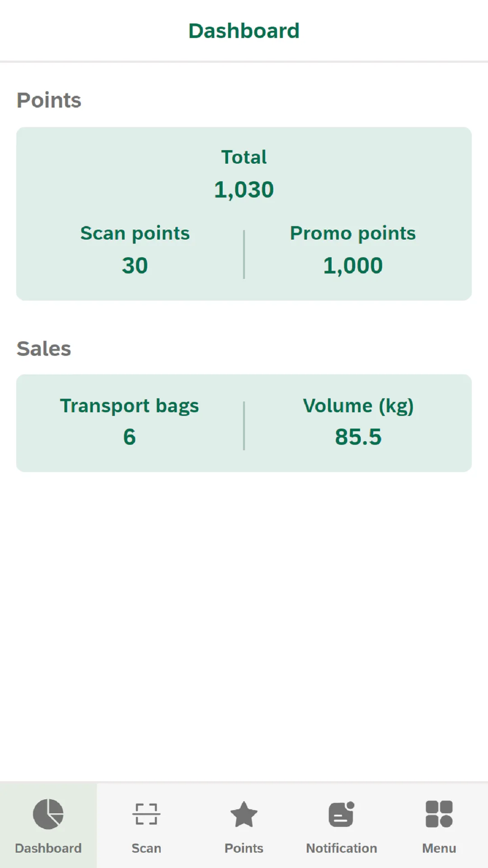
Task: Select the Promo points label
Action: (353, 233)
